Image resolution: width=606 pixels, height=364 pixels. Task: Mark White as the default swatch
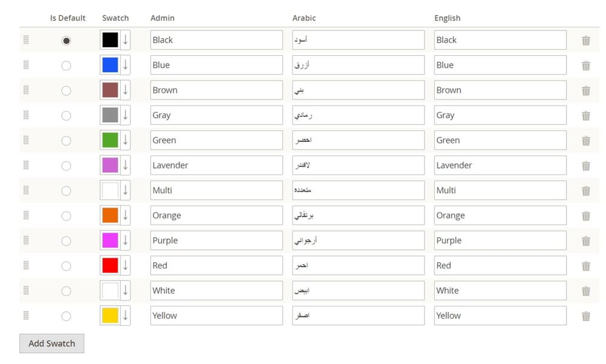(66, 291)
